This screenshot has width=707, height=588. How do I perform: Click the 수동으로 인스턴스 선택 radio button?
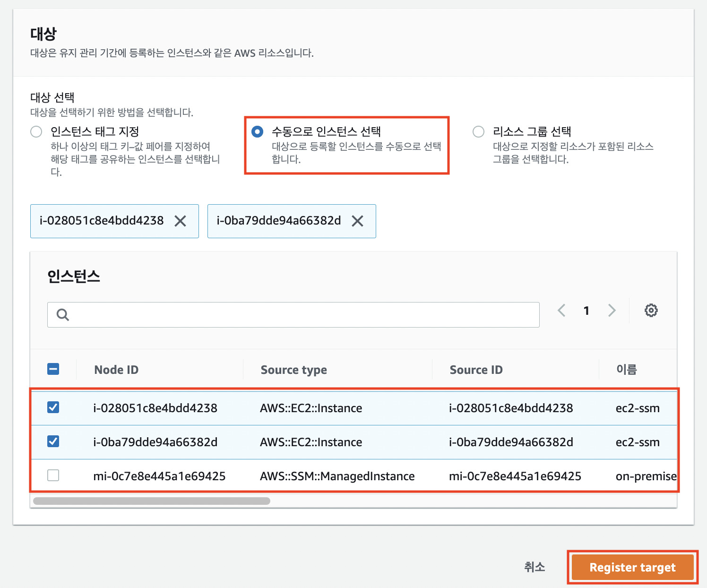(x=257, y=131)
